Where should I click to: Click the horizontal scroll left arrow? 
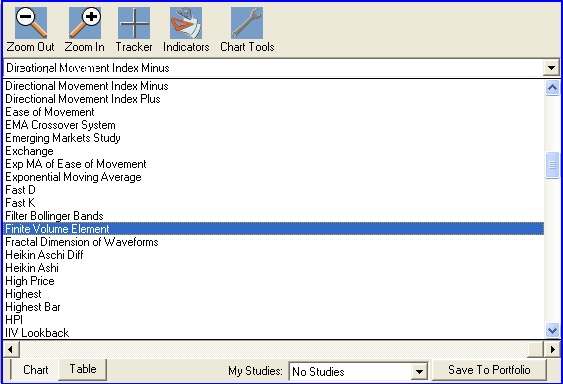(11, 349)
